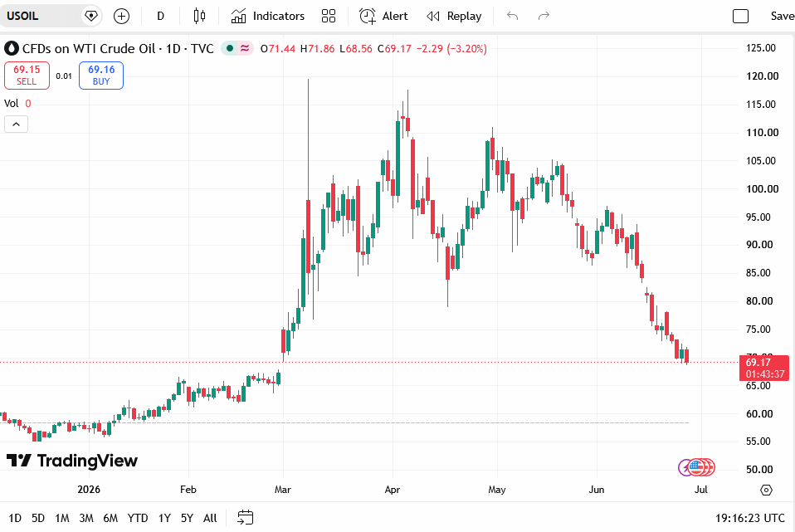Select the 5Y date range tab

click(187, 518)
